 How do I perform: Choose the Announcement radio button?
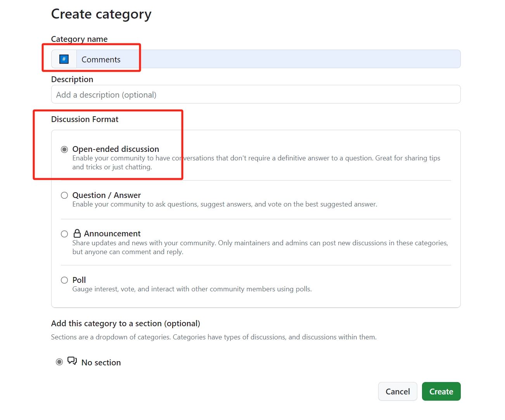(x=64, y=234)
